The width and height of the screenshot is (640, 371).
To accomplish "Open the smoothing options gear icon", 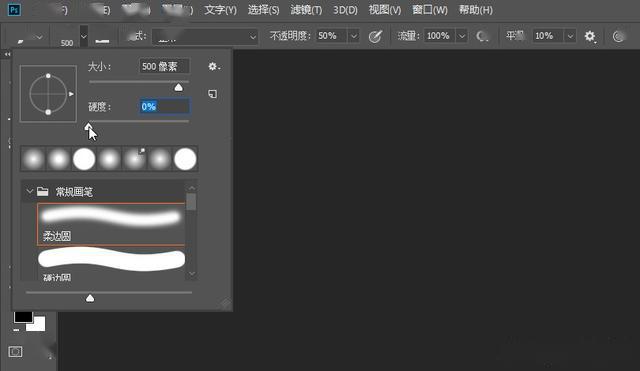I will pyautogui.click(x=590, y=37).
